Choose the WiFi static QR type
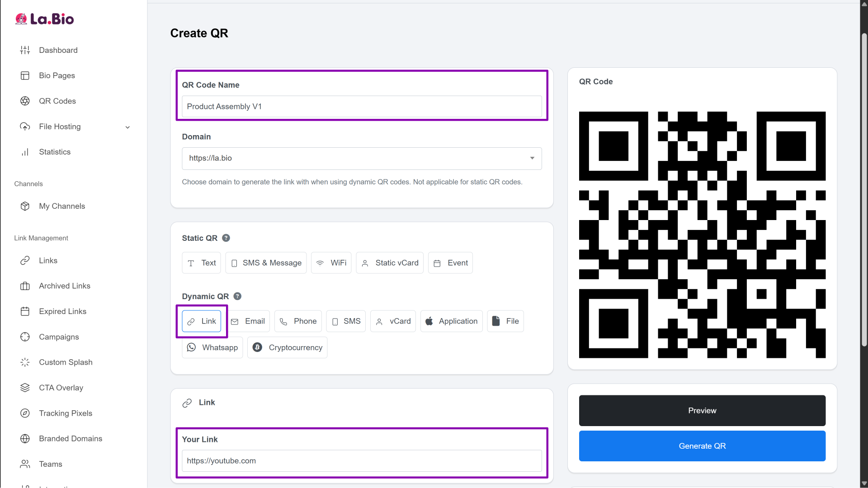Viewport: 868px width, 488px height. [x=331, y=263]
